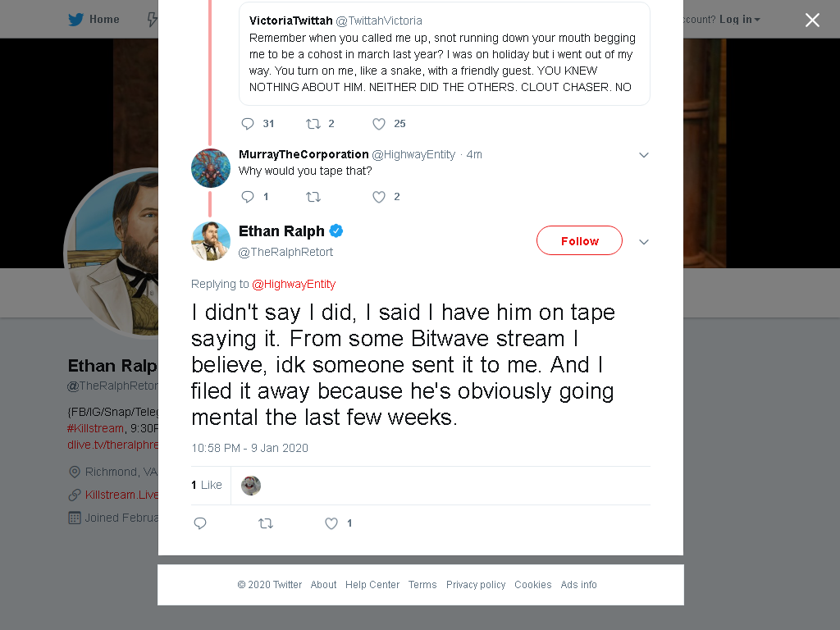Open the Help Center footer link
Image resolution: width=840 pixels, height=630 pixels.
372,584
